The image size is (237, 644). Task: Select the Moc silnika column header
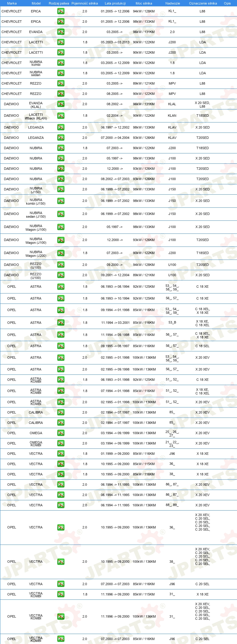pyautogui.click(x=144, y=3)
